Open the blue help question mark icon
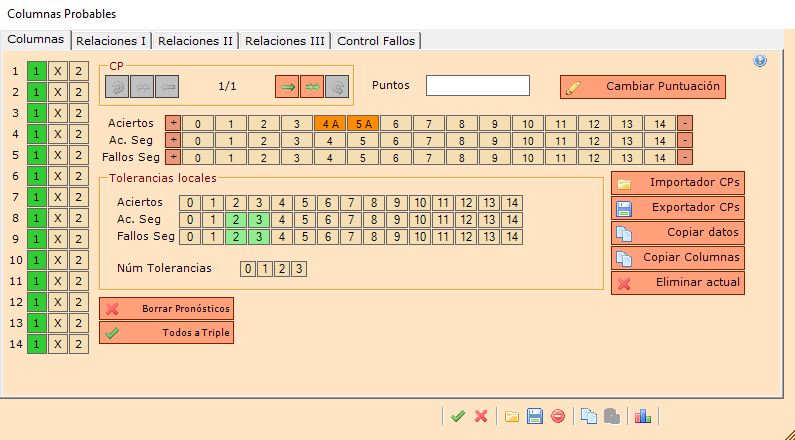Image resolution: width=795 pixels, height=440 pixels. (x=760, y=61)
